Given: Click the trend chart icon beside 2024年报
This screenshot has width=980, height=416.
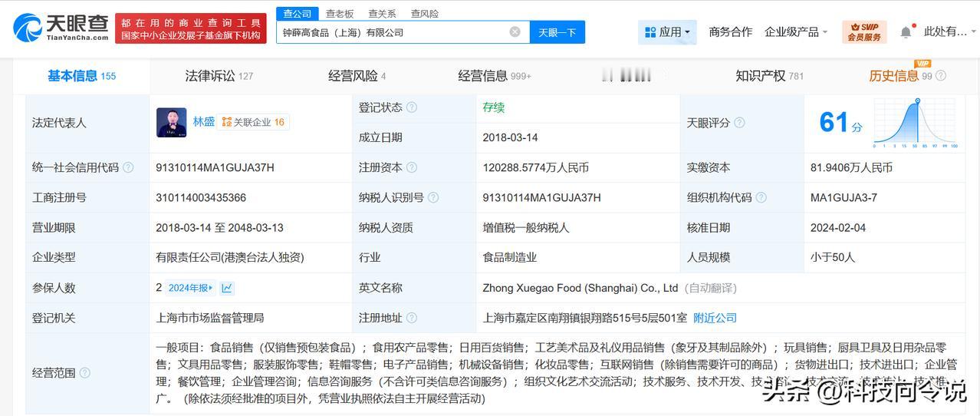Looking at the screenshot, I should click(x=227, y=288).
